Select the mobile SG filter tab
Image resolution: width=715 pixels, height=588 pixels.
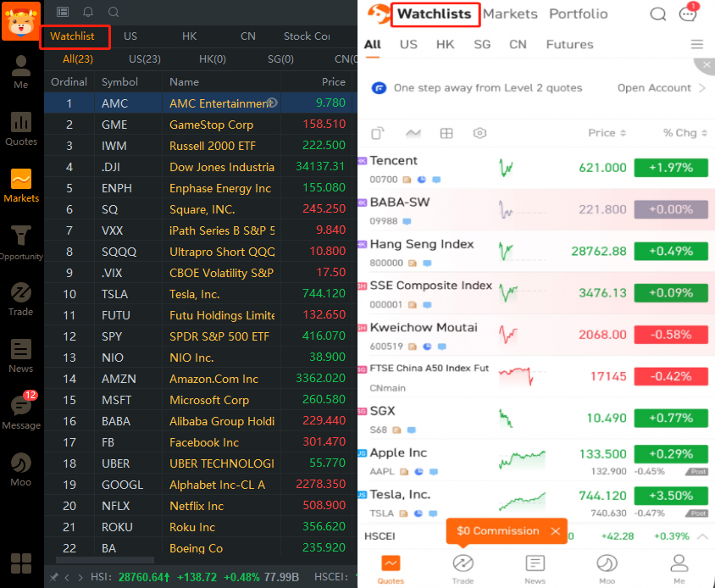click(482, 44)
